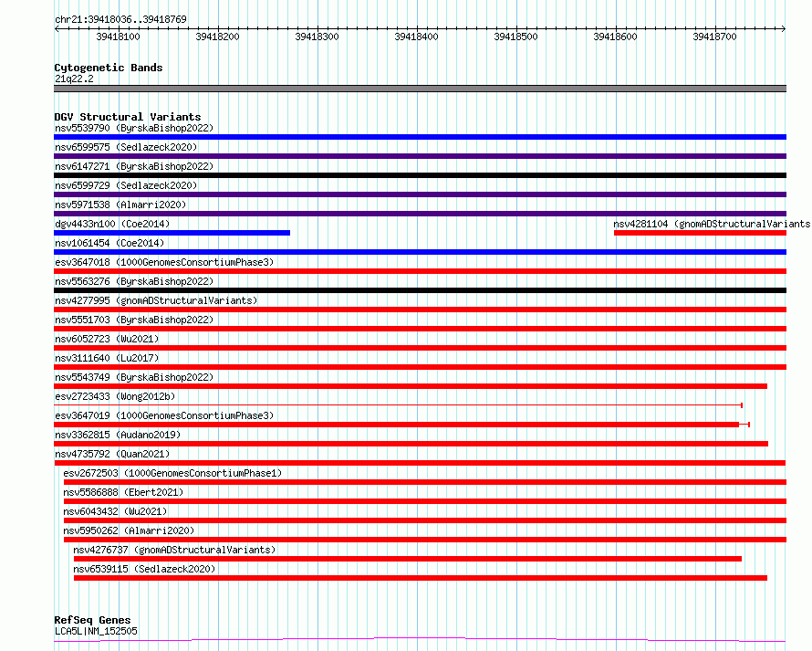Click the nsv4281104 gnomAD variant label
The image size is (812, 651).
pos(712,224)
